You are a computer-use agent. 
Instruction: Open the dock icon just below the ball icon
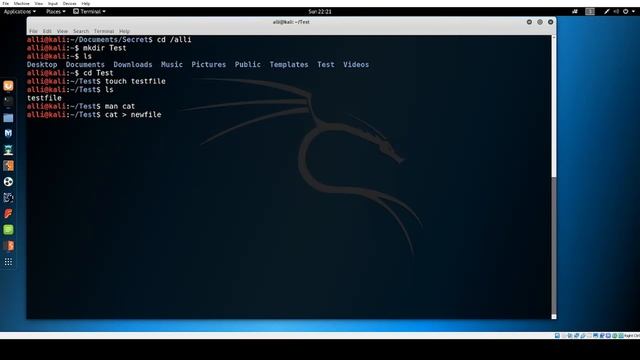[x=8, y=198]
